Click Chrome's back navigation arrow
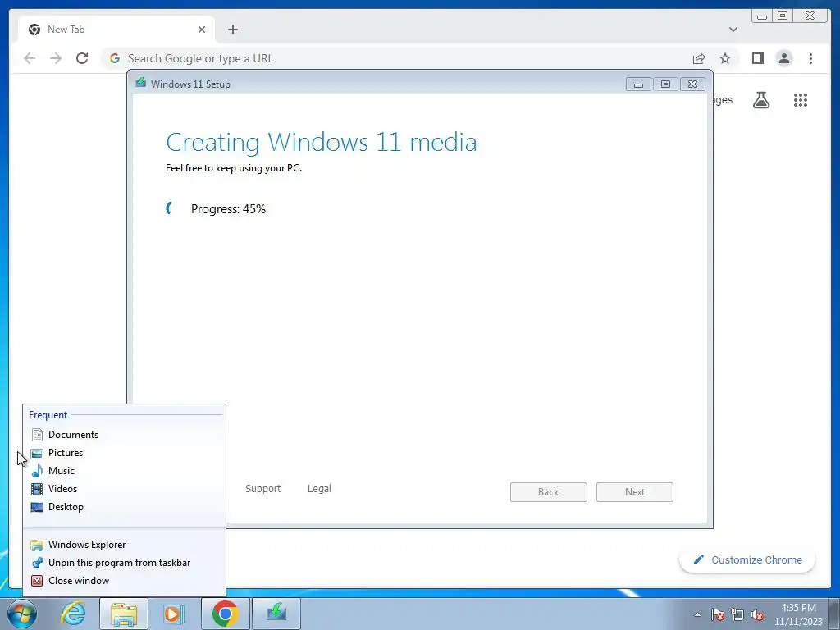 [x=30, y=58]
